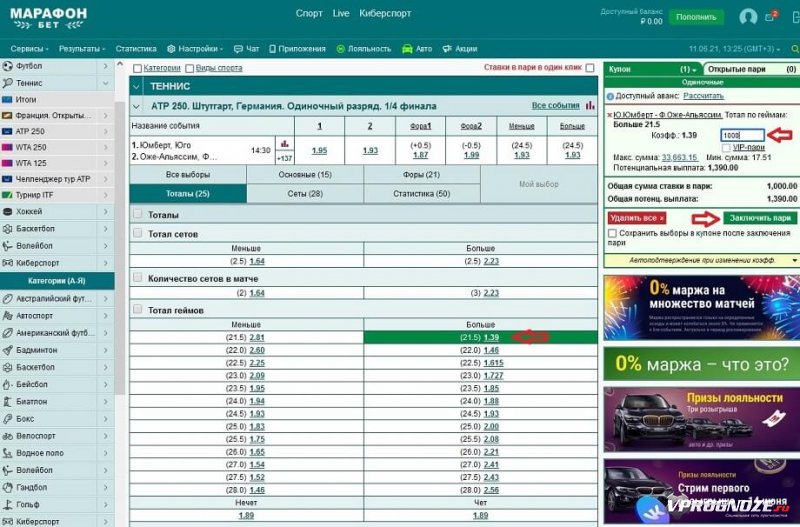This screenshot has height=527, width=800.
Task: Check the Тотал геймов market checkbox
Action: point(138,311)
